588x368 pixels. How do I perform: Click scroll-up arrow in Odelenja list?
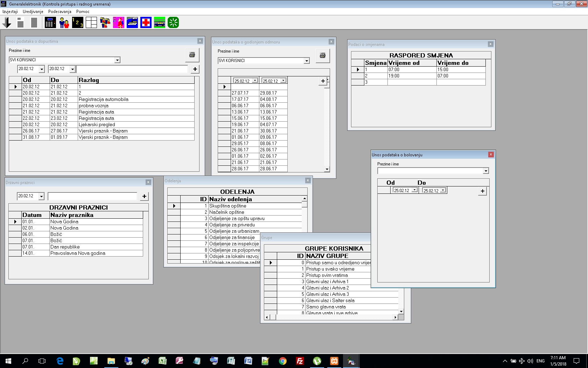click(x=304, y=199)
